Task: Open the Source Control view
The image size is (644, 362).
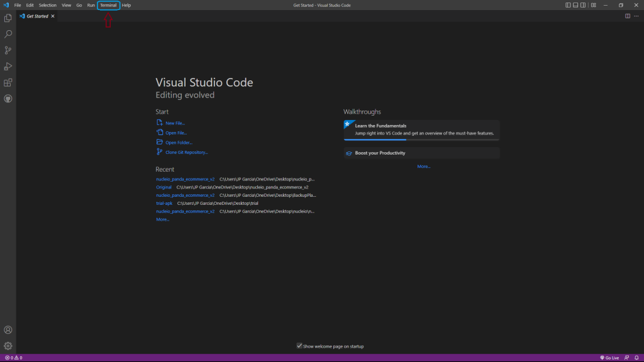Action: pyautogui.click(x=8, y=50)
